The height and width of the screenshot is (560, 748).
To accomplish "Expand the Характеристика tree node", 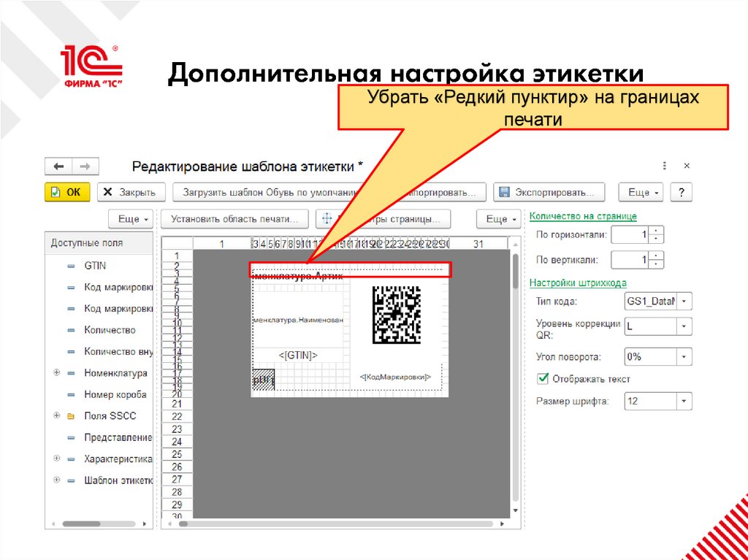I will coord(56,459).
